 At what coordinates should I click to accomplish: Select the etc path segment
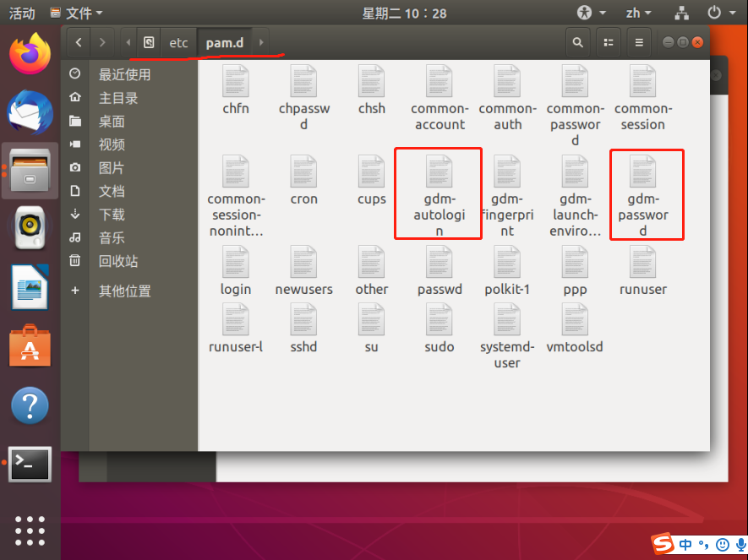[178, 42]
